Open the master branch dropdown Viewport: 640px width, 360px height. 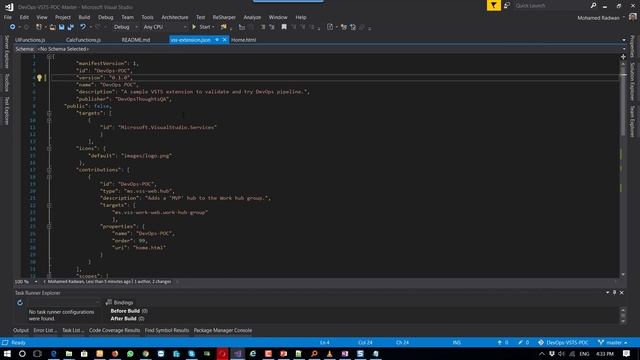pos(613,342)
